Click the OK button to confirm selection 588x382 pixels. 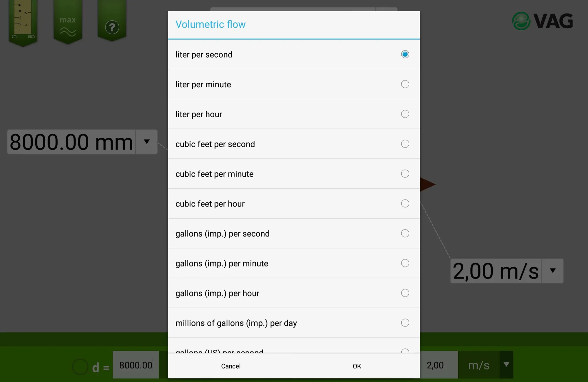[x=357, y=366]
